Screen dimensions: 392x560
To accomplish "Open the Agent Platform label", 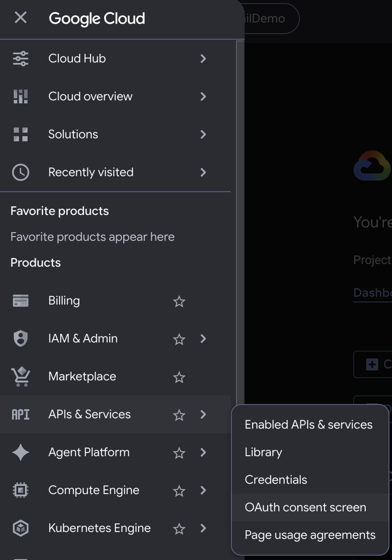I will point(89,452).
